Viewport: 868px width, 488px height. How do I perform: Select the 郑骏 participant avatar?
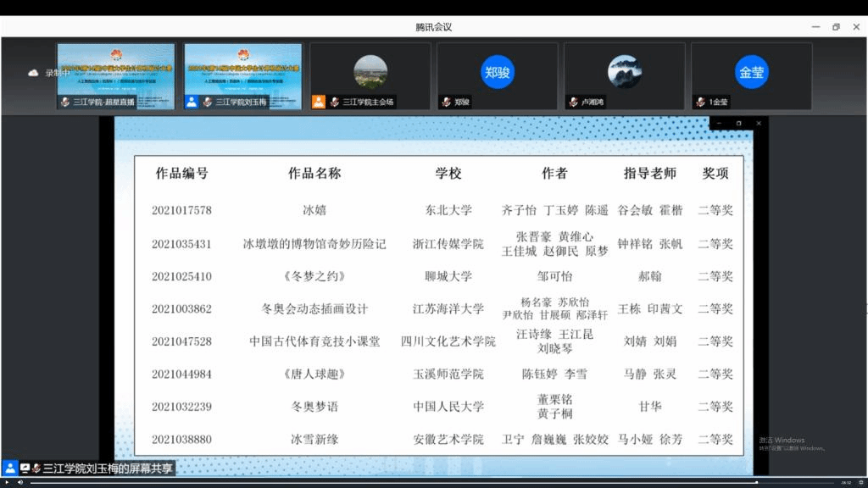coord(498,72)
